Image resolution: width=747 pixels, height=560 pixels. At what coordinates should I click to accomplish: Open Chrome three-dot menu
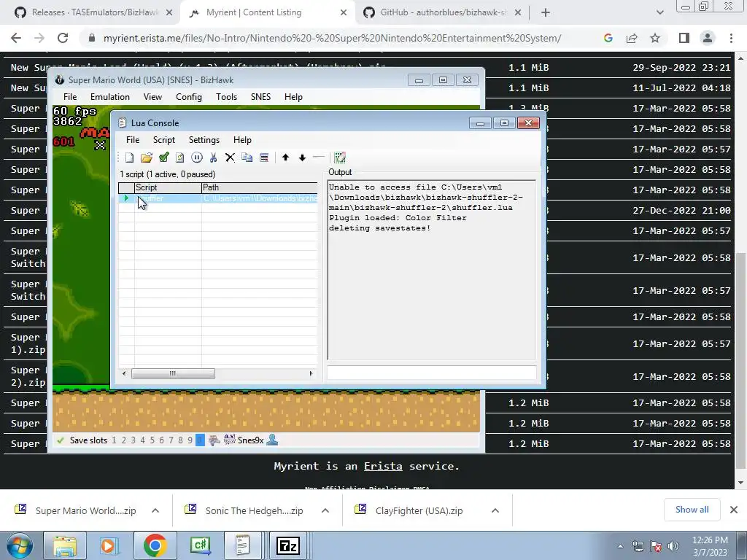coord(731,38)
